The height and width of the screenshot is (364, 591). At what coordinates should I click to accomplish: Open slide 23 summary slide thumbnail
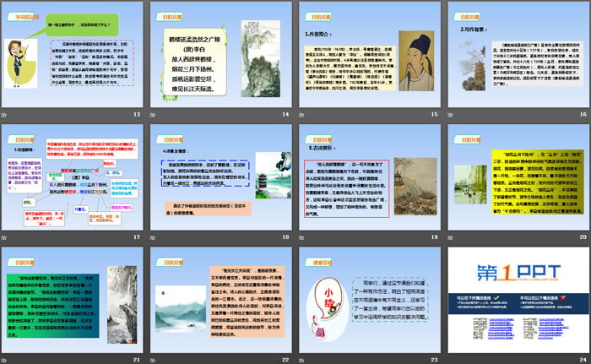coord(370,300)
